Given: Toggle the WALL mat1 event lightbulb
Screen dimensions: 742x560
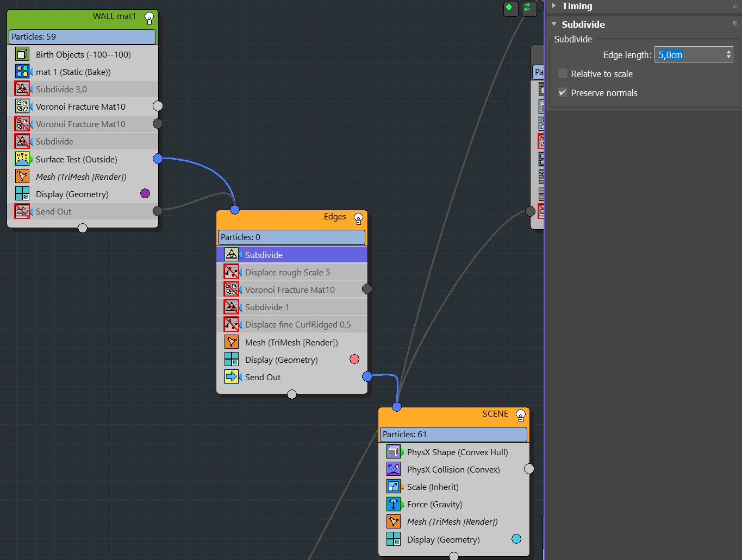Looking at the screenshot, I should point(149,18).
